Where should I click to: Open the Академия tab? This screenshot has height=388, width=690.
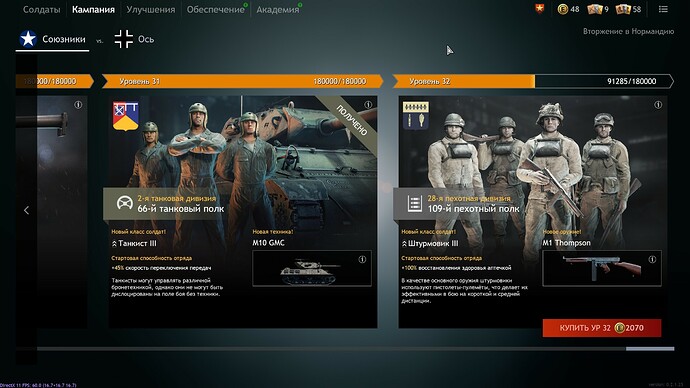[x=278, y=9]
